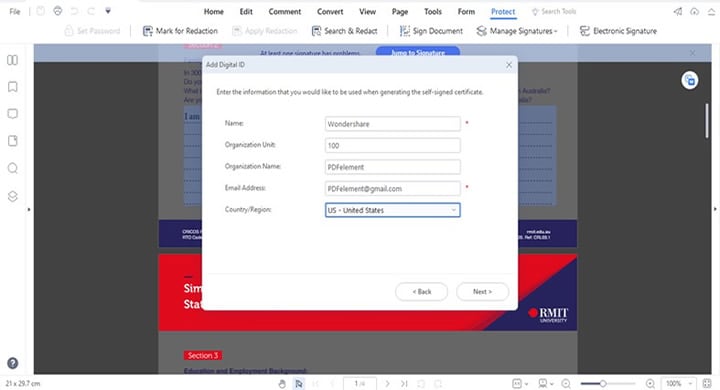
Task: Close the Add Digital ID dialog
Action: coord(509,65)
